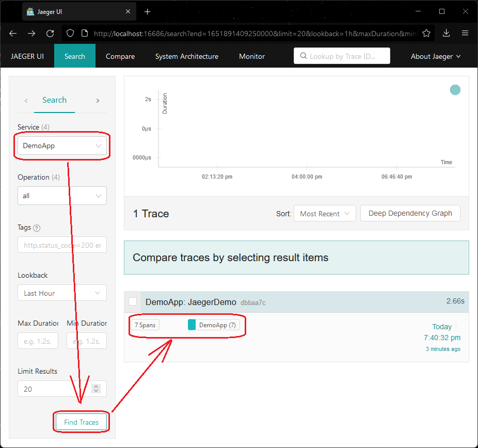The height and width of the screenshot is (448, 478).
Task: Open browser hamburger menu
Action: (465, 33)
